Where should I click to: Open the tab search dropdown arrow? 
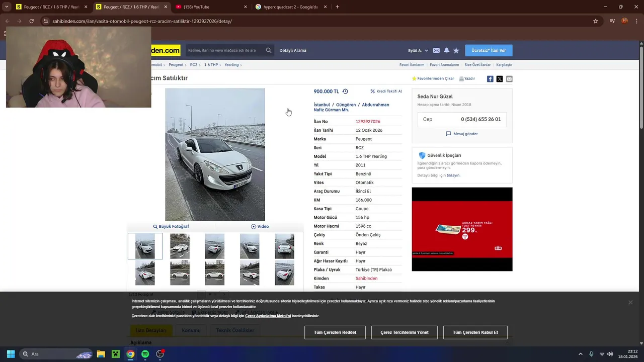click(x=7, y=7)
